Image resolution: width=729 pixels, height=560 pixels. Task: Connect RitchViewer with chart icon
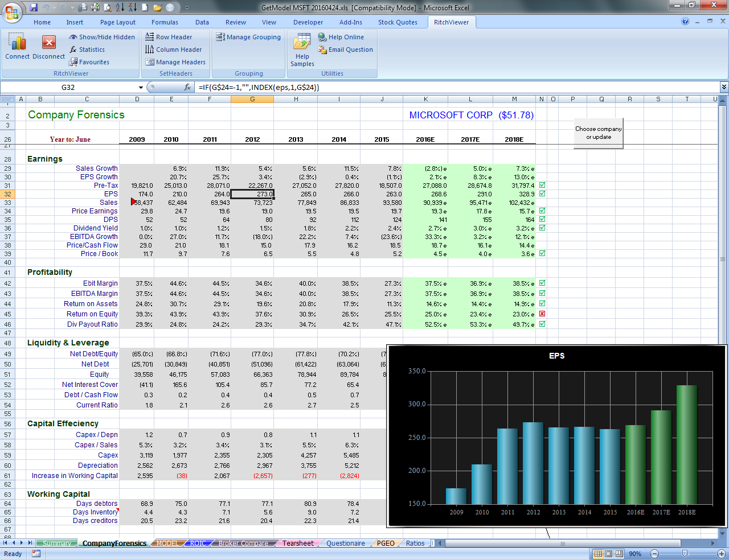[17, 46]
